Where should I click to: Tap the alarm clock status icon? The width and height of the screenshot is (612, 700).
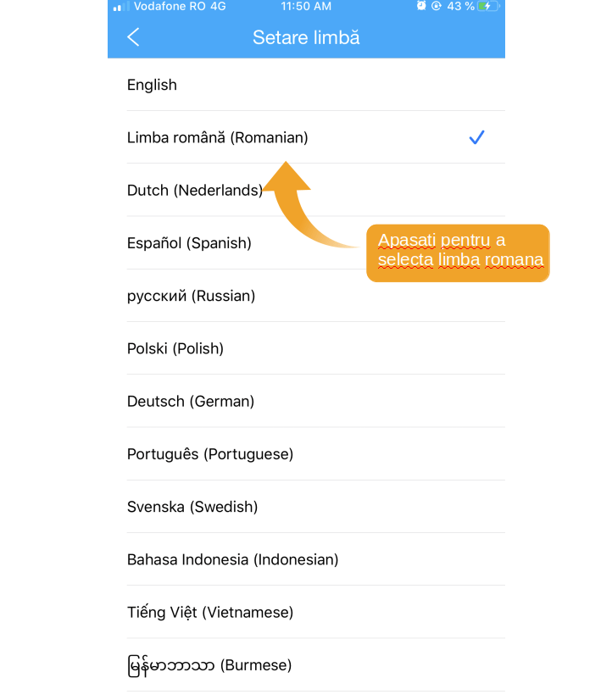point(421,6)
